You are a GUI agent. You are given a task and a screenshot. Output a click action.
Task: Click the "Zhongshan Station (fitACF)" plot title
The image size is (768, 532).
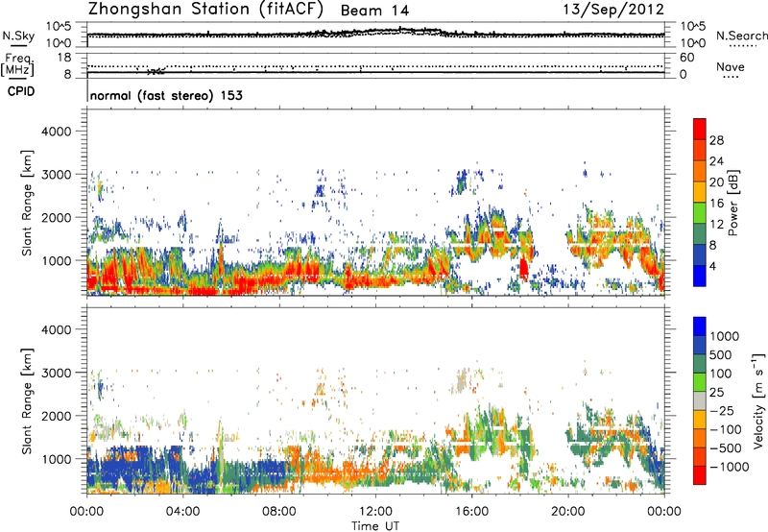pyautogui.click(x=205, y=9)
